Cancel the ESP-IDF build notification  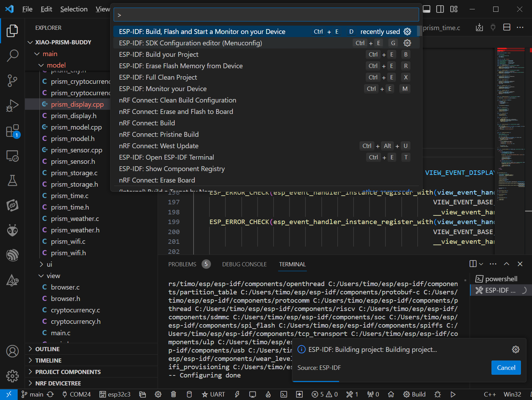(x=506, y=367)
